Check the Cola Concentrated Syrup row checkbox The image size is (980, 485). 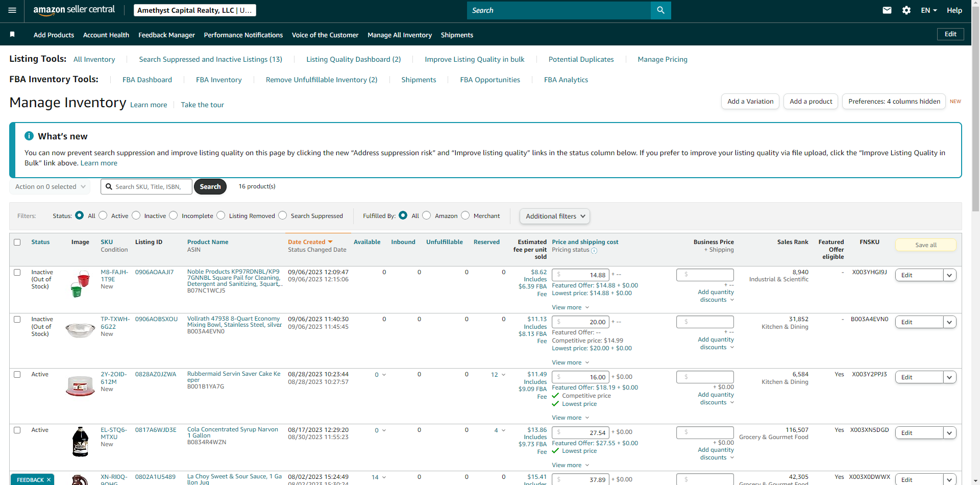tap(17, 430)
